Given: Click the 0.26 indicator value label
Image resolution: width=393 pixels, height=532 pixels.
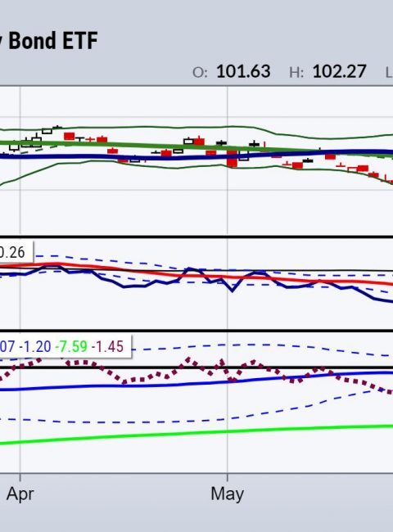Looking at the screenshot, I should (12, 252).
